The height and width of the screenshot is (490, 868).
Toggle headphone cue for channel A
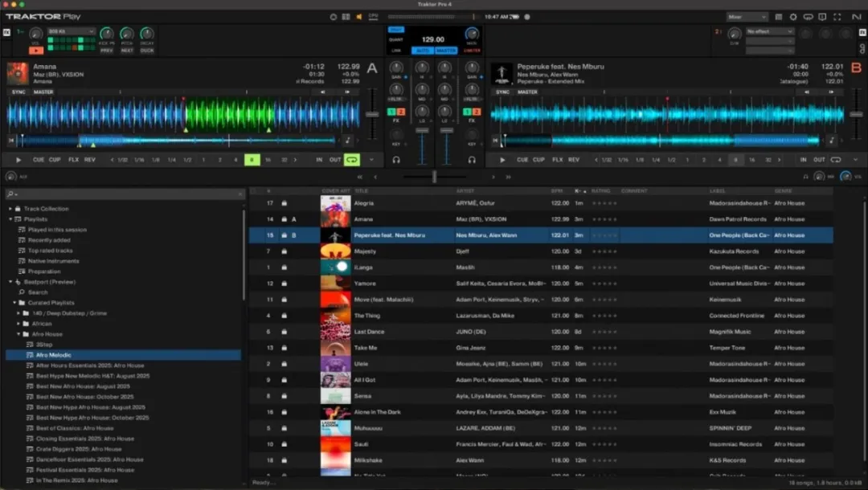(x=396, y=160)
